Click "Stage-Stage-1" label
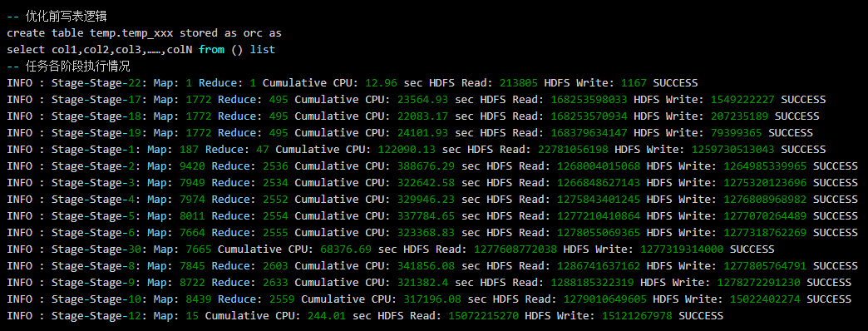 [x=94, y=150]
